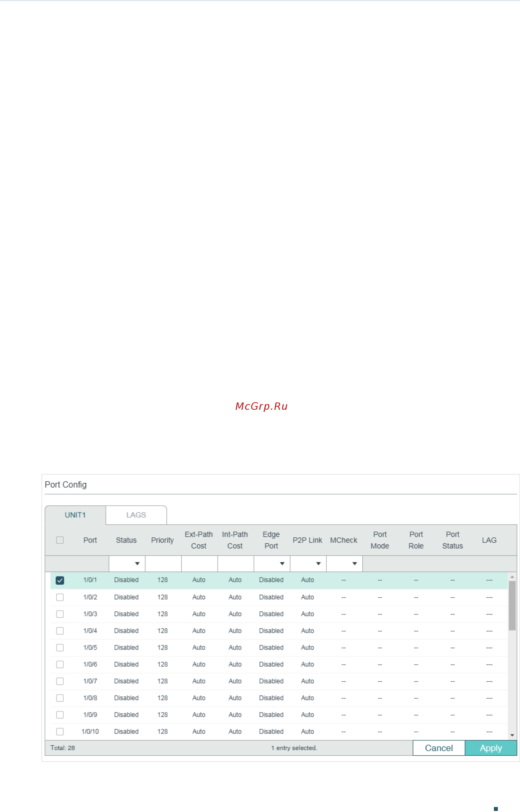Click the Ext-Path Cost input field
The image size is (520, 812).
click(200, 564)
